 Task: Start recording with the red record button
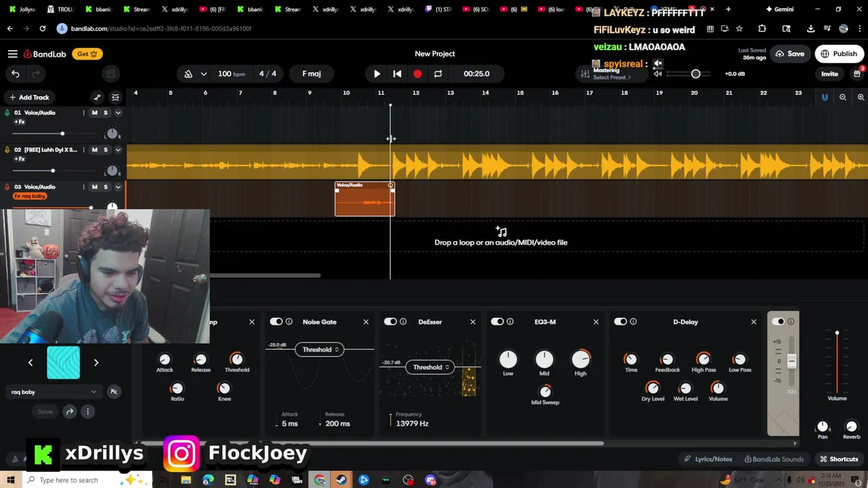coord(418,74)
